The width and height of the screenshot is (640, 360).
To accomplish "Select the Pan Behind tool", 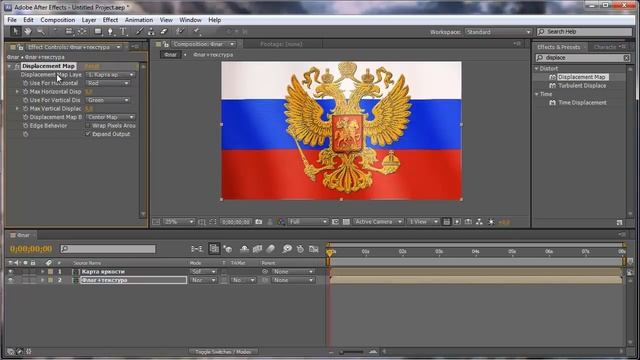I will (x=82, y=31).
